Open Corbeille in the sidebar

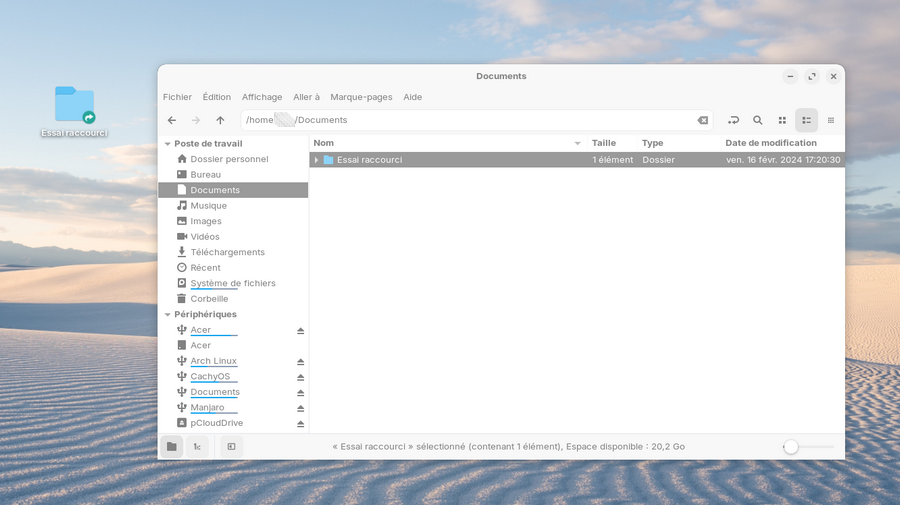[x=209, y=299]
